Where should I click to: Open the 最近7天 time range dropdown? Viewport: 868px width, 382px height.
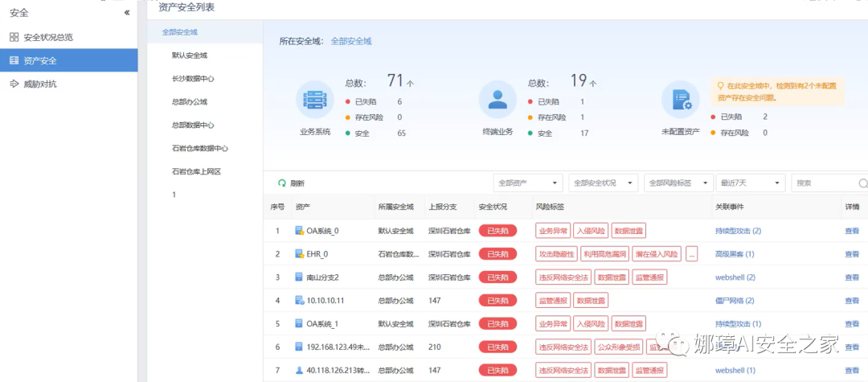coord(750,183)
